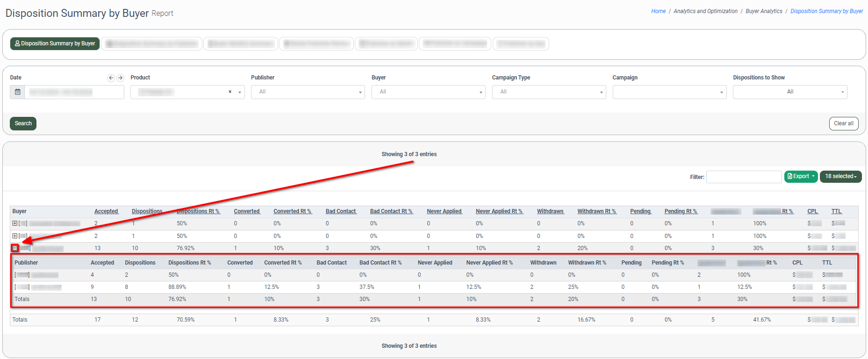
Task: Expand the first buyer row plus icon
Action: click(x=15, y=223)
